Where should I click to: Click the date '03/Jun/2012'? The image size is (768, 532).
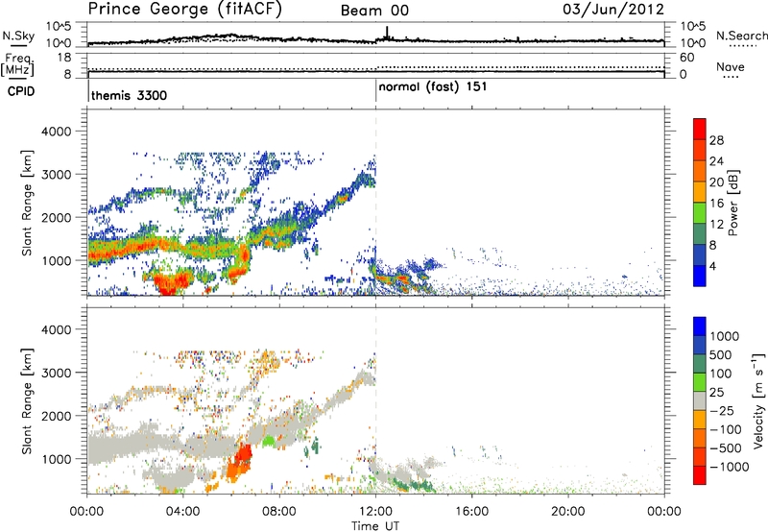pyautogui.click(x=613, y=10)
